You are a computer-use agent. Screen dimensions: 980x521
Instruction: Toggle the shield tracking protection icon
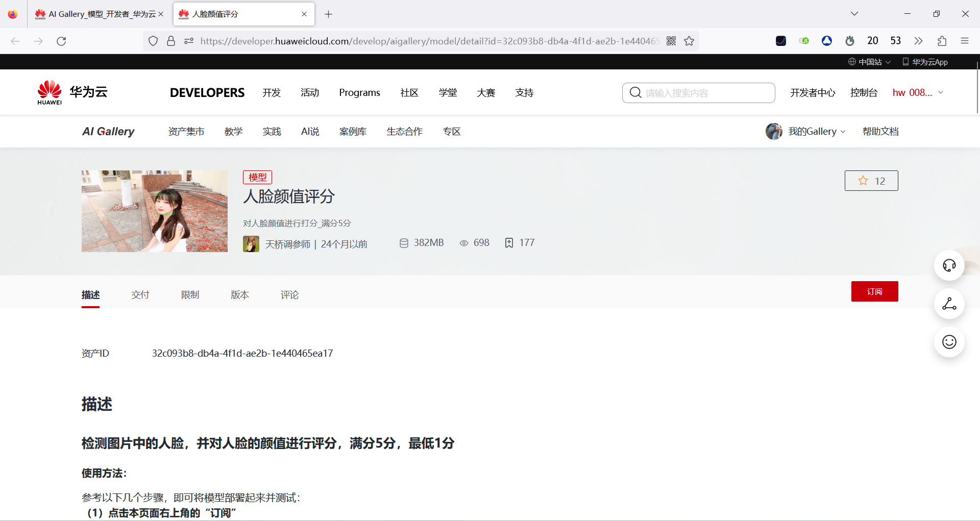[x=153, y=41]
